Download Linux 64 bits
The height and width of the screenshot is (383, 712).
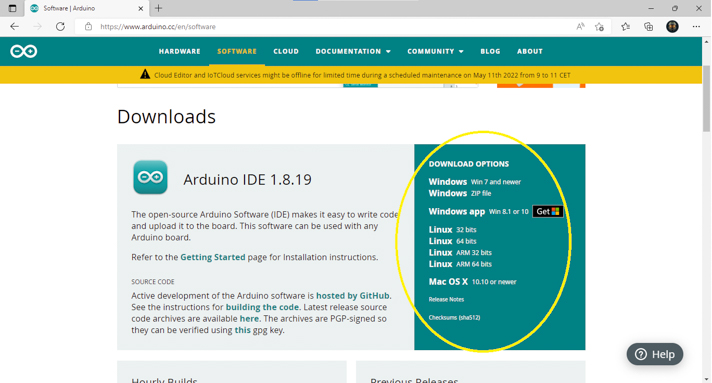tap(452, 241)
